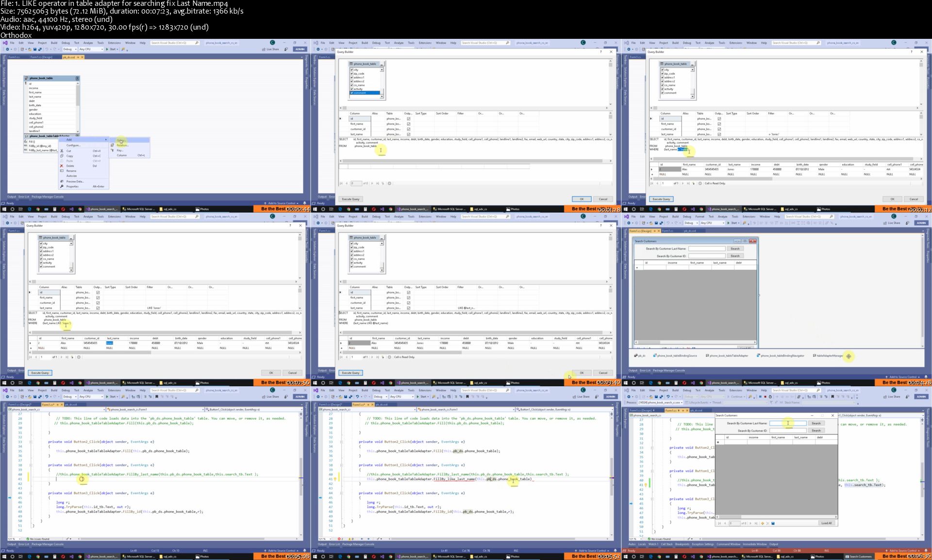Open Properties wrench entry in context menu
The width and height of the screenshot is (932, 560).
click(x=72, y=186)
